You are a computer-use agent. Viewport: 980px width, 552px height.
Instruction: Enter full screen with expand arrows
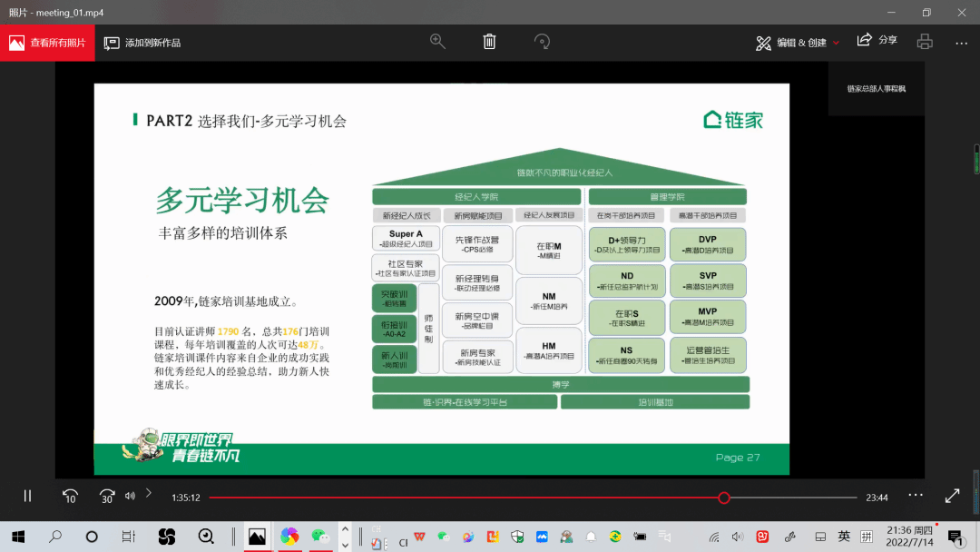pos(952,496)
